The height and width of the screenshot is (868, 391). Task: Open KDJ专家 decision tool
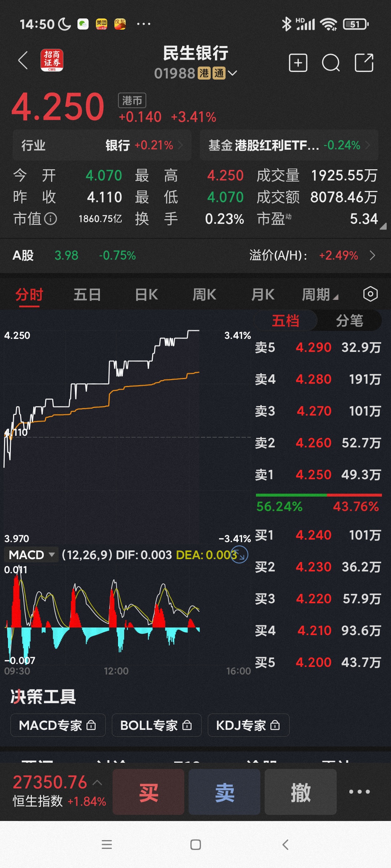point(248,725)
